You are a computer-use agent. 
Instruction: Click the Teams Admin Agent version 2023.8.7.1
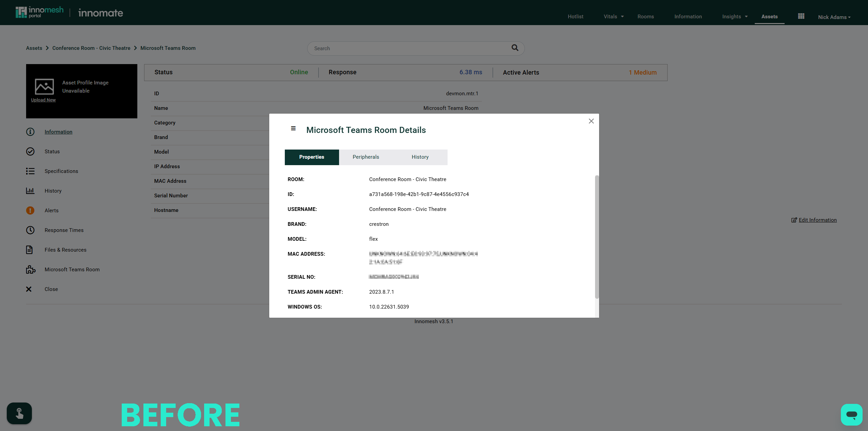click(x=382, y=292)
